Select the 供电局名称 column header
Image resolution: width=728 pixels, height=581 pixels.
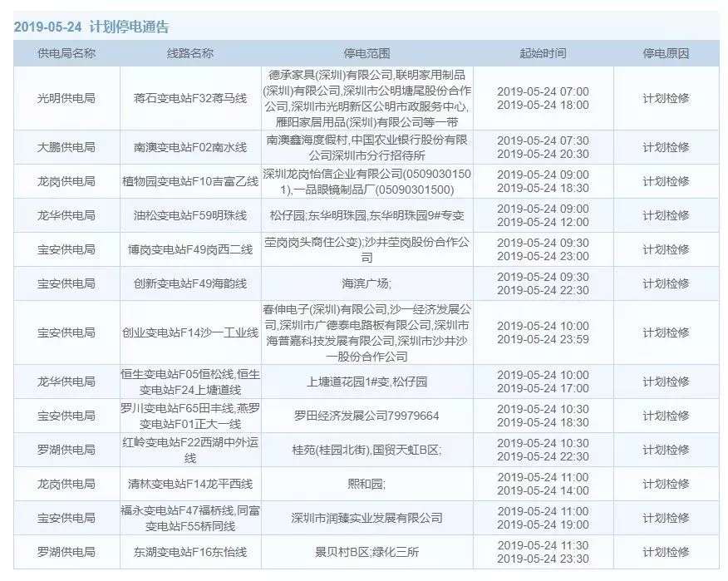(66, 53)
